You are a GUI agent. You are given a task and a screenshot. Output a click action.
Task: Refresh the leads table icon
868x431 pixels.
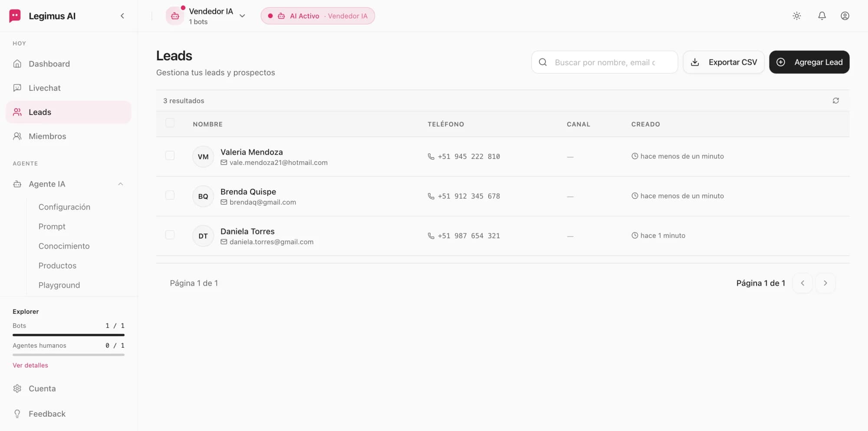pyautogui.click(x=836, y=101)
